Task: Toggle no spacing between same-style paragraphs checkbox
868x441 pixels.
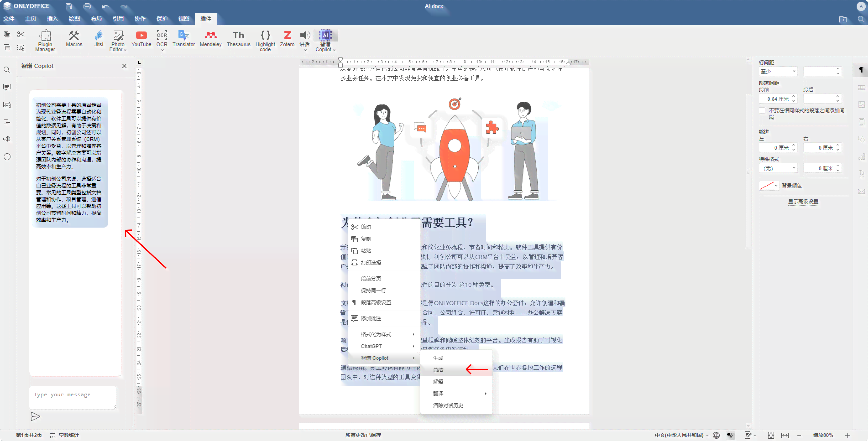Action: pyautogui.click(x=762, y=110)
